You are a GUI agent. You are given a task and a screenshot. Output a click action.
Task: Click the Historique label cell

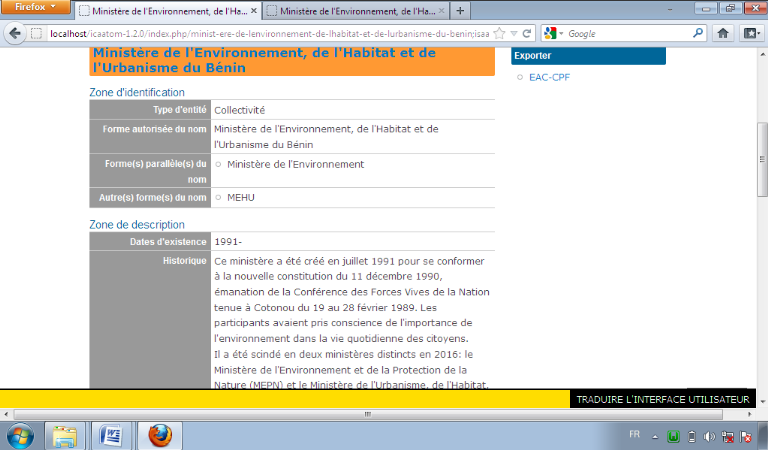click(x=150, y=320)
